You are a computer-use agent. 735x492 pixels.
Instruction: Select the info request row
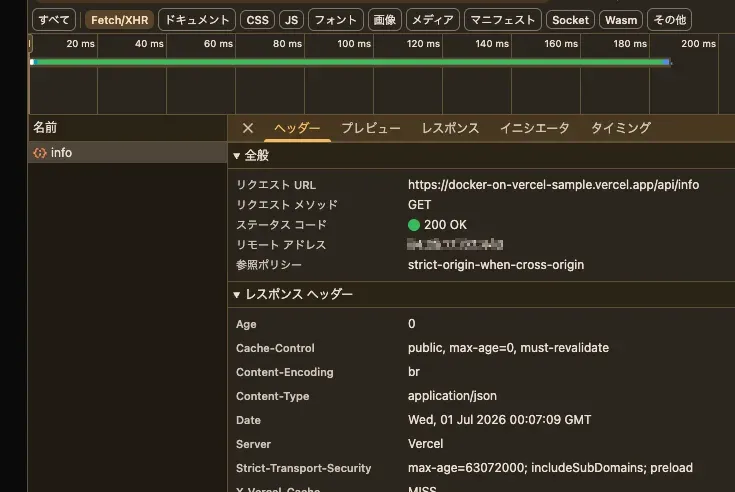[128, 153]
